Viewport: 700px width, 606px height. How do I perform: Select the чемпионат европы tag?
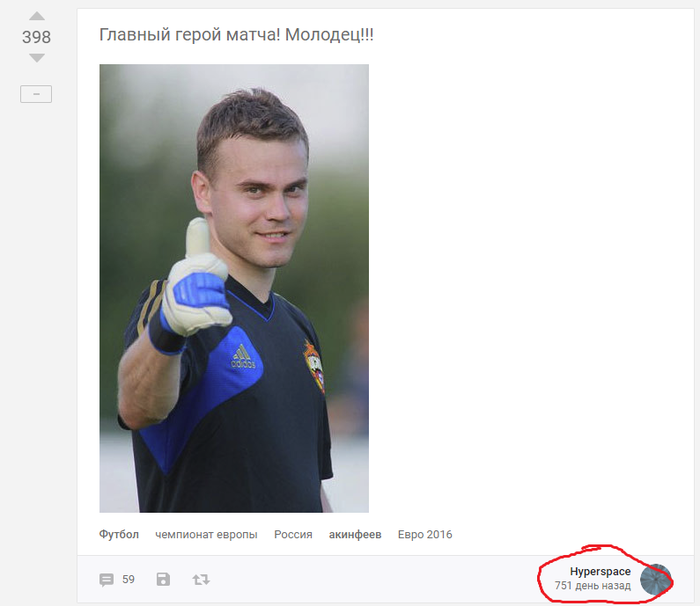[x=206, y=535]
